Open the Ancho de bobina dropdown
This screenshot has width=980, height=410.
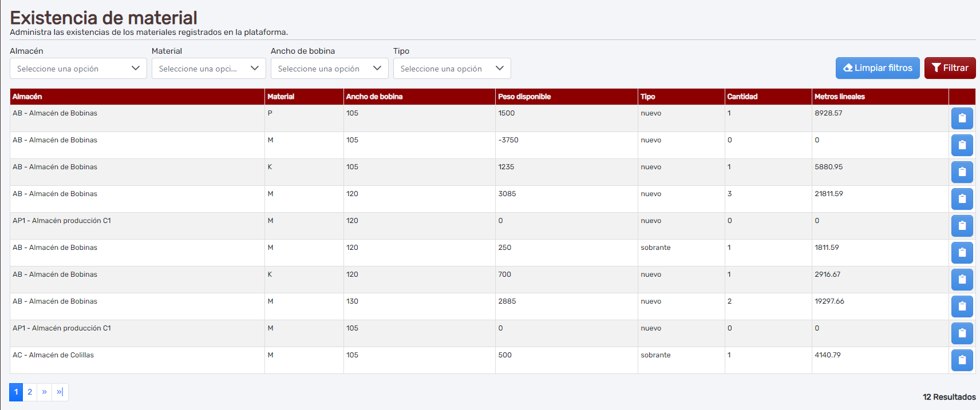tap(329, 69)
